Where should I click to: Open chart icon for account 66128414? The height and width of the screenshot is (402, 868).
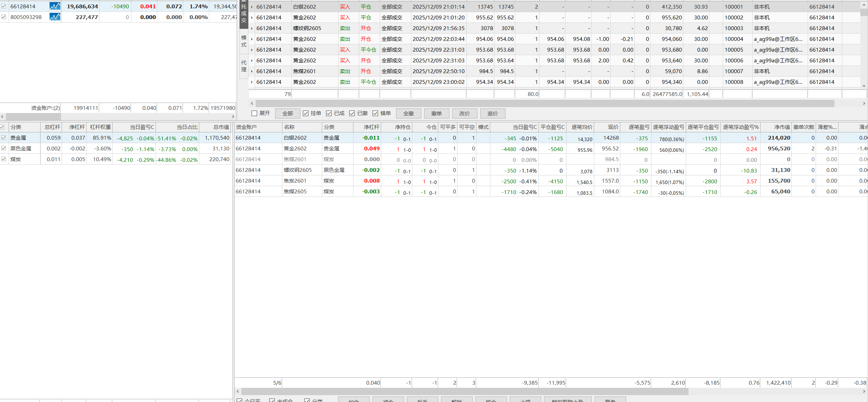(x=55, y=6)
